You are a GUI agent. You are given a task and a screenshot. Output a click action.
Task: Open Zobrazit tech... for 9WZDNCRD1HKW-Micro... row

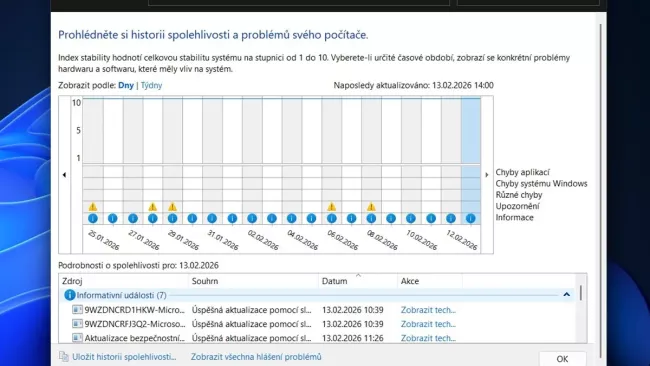428,310
